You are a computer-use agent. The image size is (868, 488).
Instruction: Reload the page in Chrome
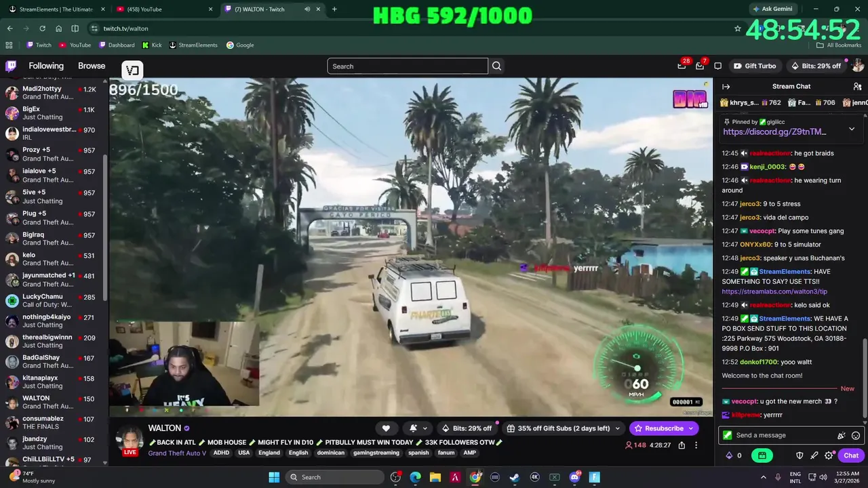tap(42, 28)
